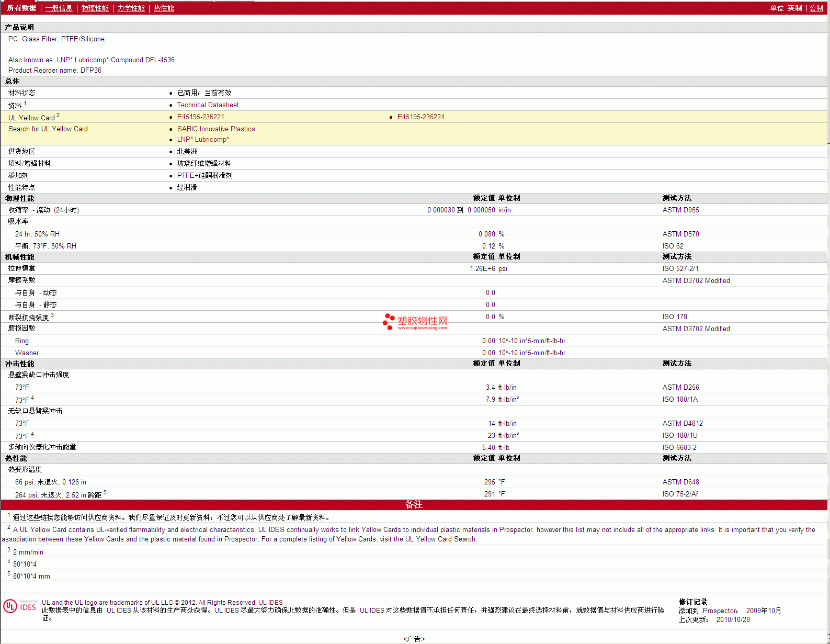Select the 1.26E+6 tensile modulus value
The width and height of the screenshot is (830, 644).
pyautogui.click(x=482, y=269)
